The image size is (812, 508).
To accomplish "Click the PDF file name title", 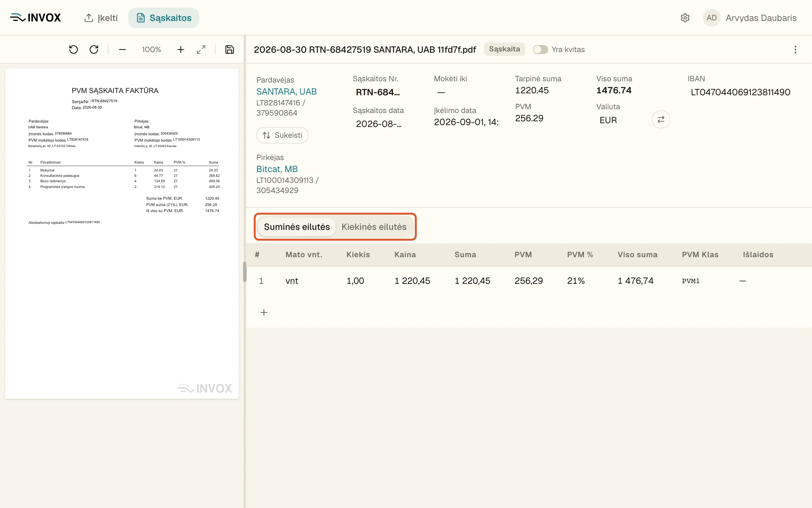I will point(365,50).
